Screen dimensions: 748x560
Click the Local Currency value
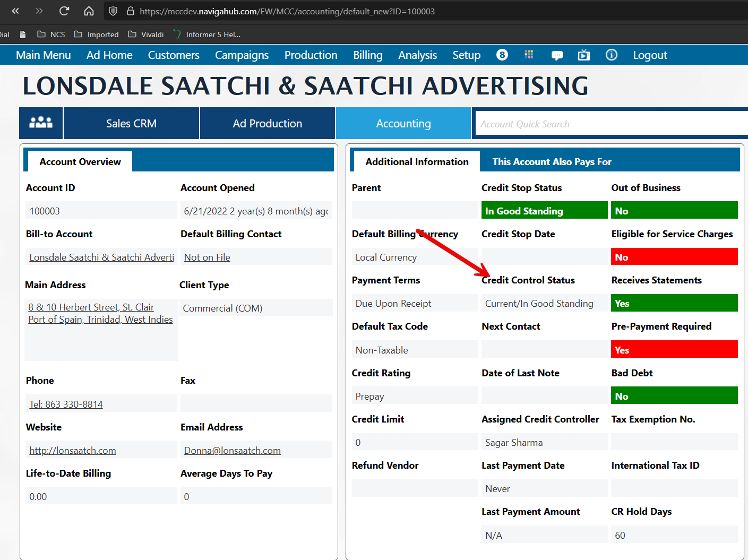coord(415,257)
